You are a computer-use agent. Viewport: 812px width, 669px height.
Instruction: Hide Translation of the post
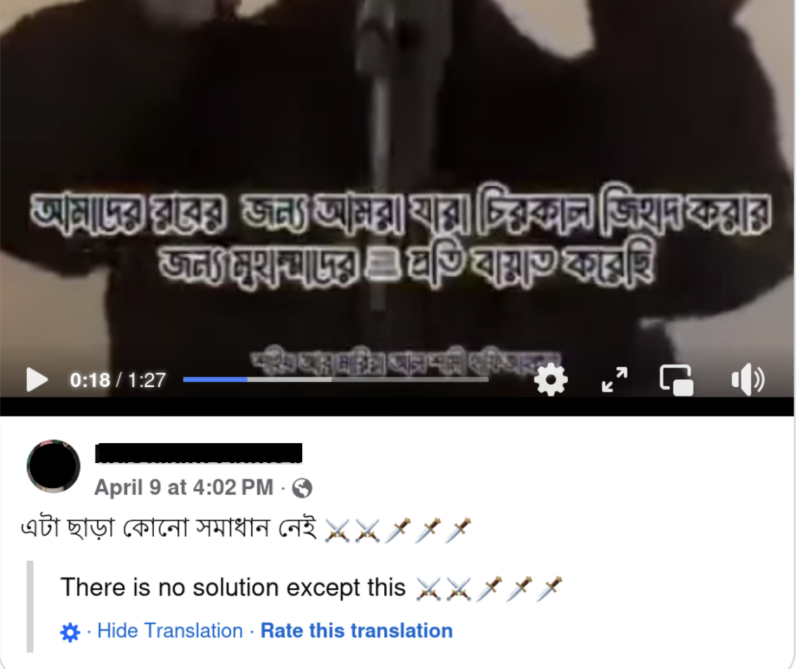[x=170, y=631]
